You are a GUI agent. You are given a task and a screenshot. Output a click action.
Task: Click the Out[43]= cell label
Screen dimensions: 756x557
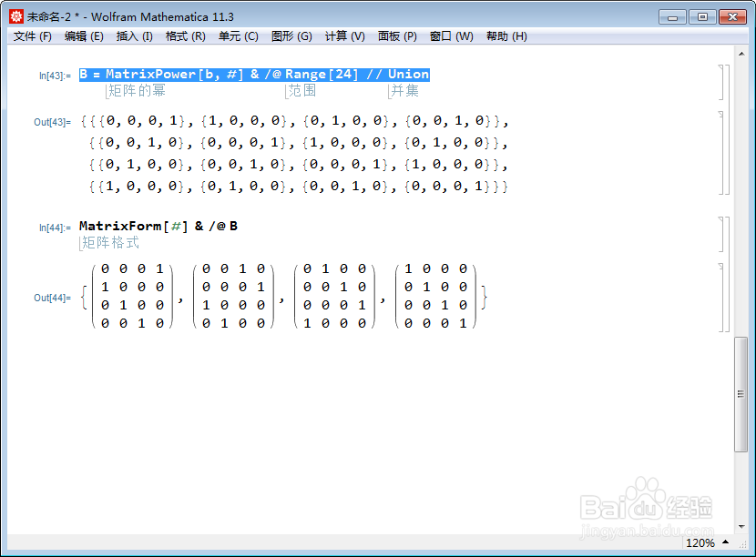53,122
